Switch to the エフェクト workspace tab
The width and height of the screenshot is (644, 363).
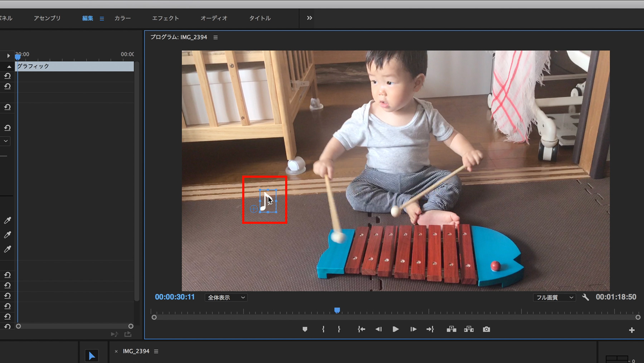[x=165, y=18]
